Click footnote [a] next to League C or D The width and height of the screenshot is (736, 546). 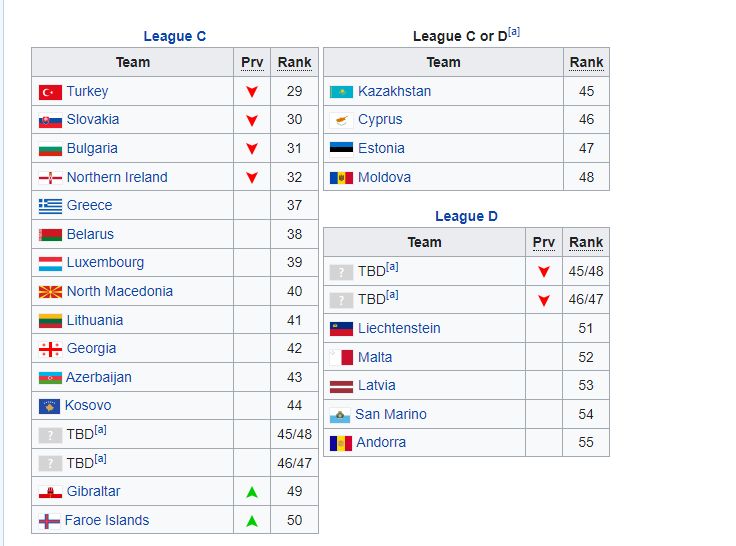point(514,32)
